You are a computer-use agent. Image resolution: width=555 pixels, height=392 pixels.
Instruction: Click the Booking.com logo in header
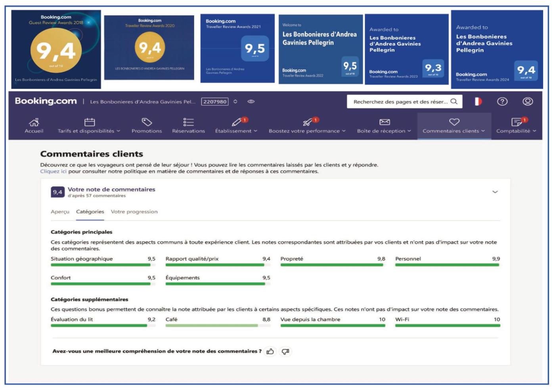[46, 101]
